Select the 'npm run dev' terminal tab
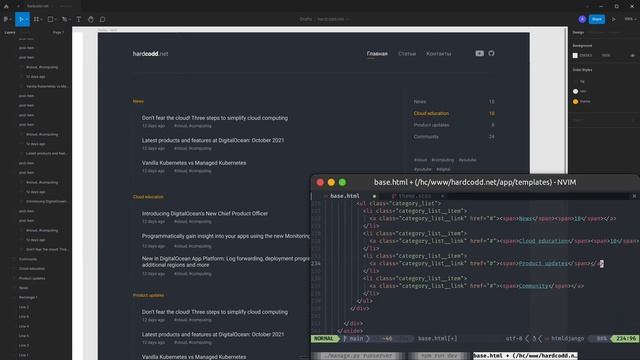640x360 pixels. point(439,356)
